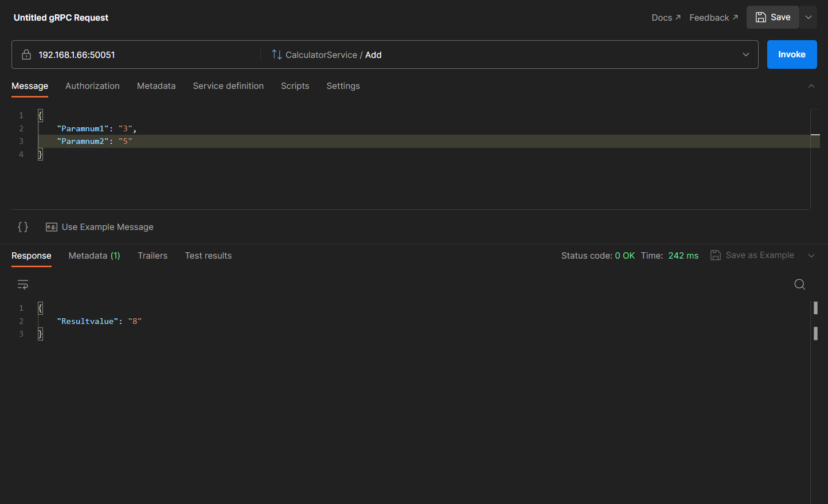Click the response pane vertical scrollbar

[815, 333]
